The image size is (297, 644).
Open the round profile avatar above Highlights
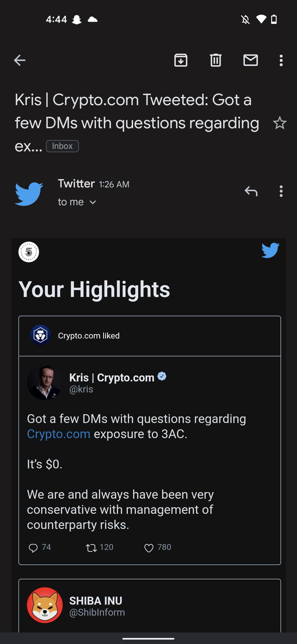coord(29,252)
